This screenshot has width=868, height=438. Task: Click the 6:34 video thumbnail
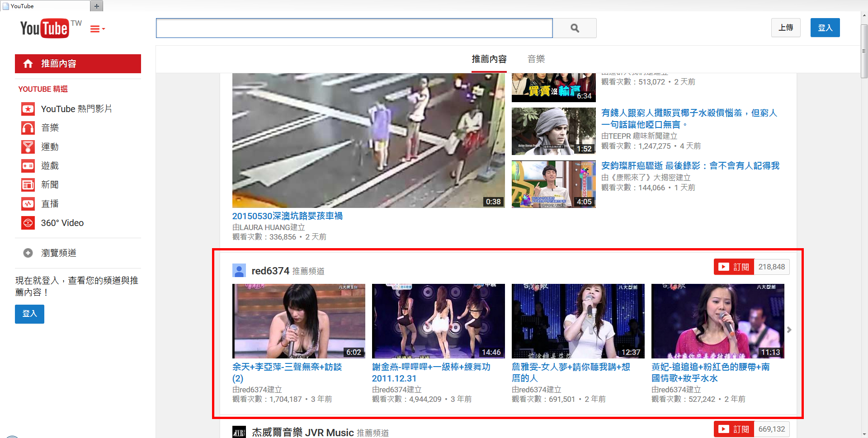(x=554, y=87)
